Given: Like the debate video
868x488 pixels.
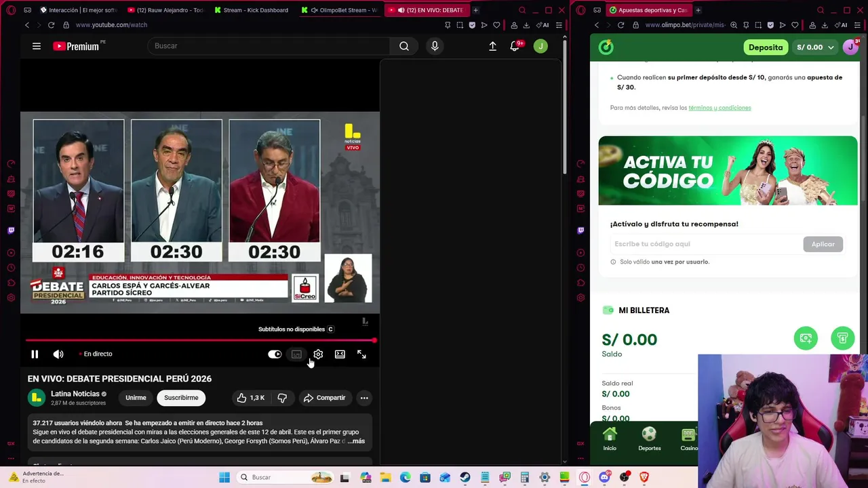Looking at the screenshot, I should 250,398.
